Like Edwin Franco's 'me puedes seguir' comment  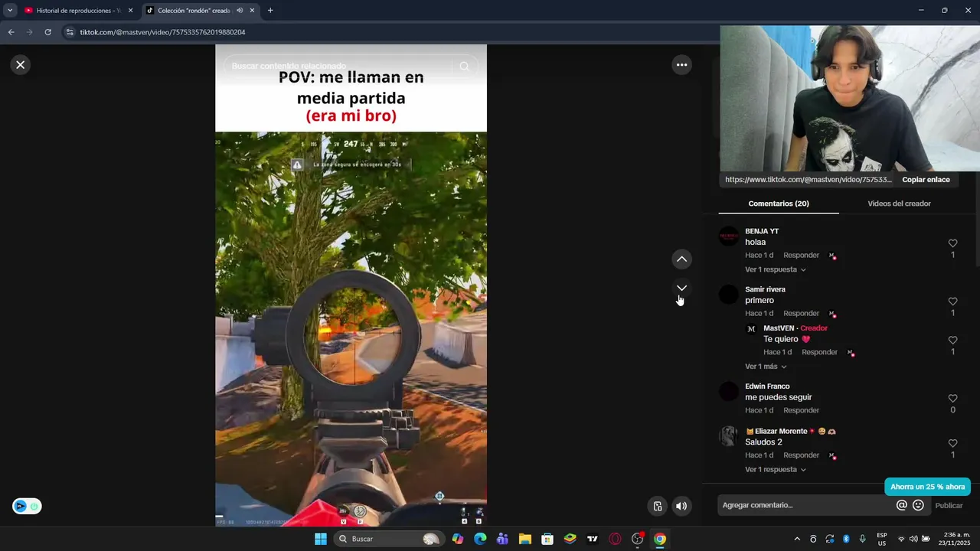952,399
